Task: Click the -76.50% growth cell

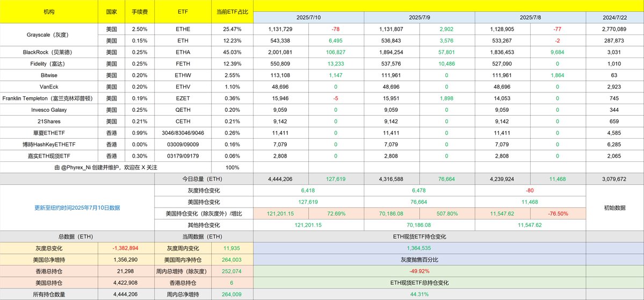Action: (x=558, y=213)
